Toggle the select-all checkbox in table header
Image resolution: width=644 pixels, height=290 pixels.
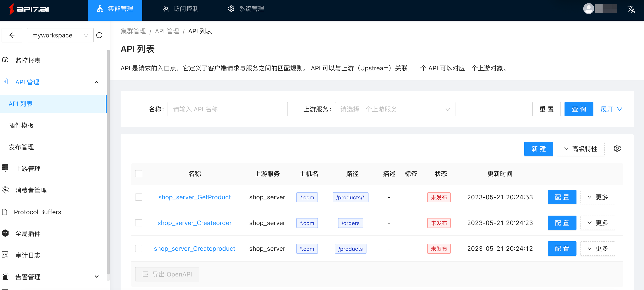[138, 173]
